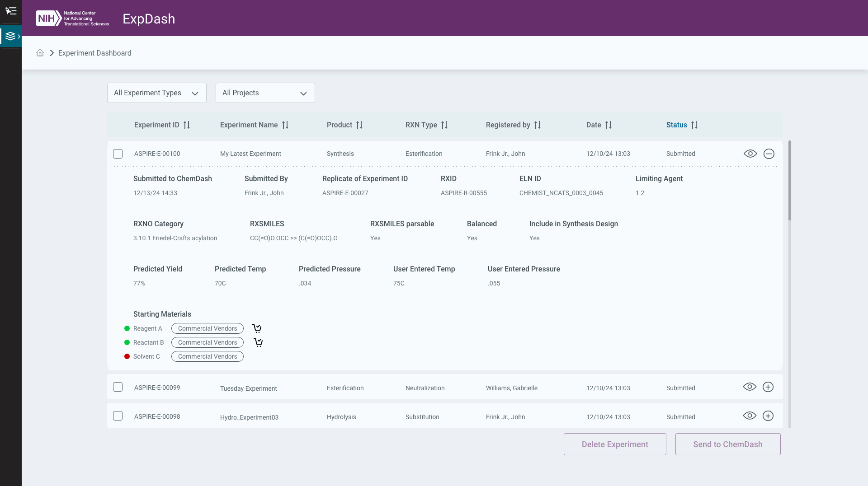The width and height of the screenshot is (868, 486).
Task: Add Reactant B to cart
Action: [258, 342]
